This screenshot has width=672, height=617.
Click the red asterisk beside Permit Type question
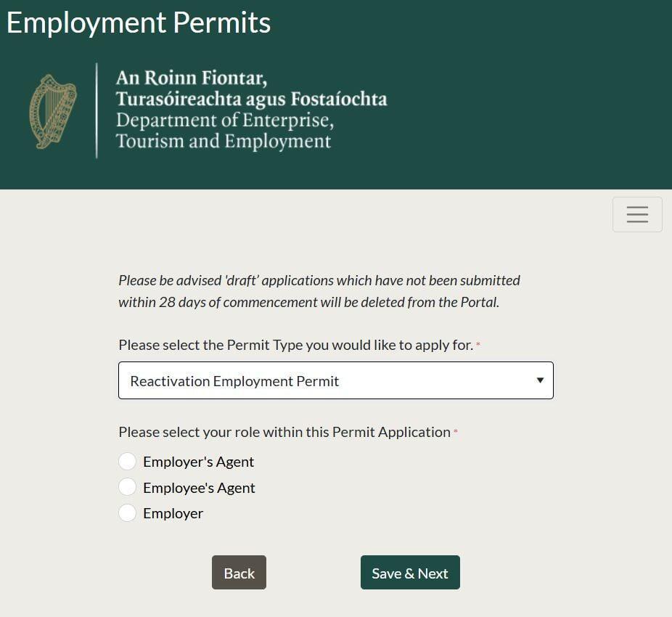pos(478,345)
